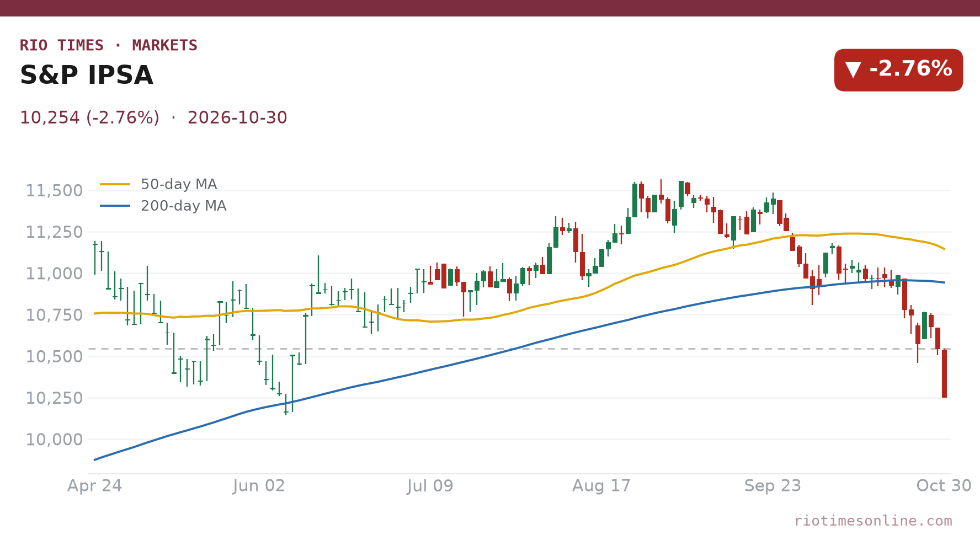This screenshot has width=980, height=551.
Task: Click the 10,750 y-axis label
Action: (54, 315)
